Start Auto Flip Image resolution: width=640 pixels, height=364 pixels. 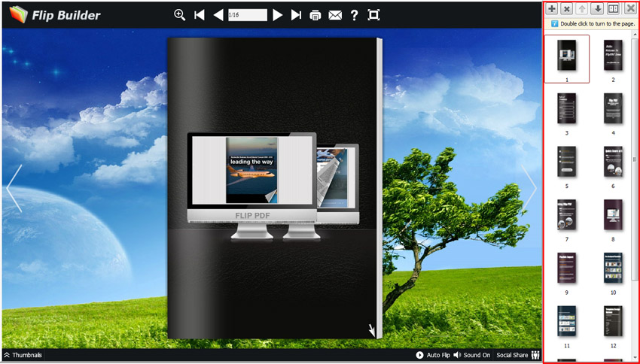[433, 355]
